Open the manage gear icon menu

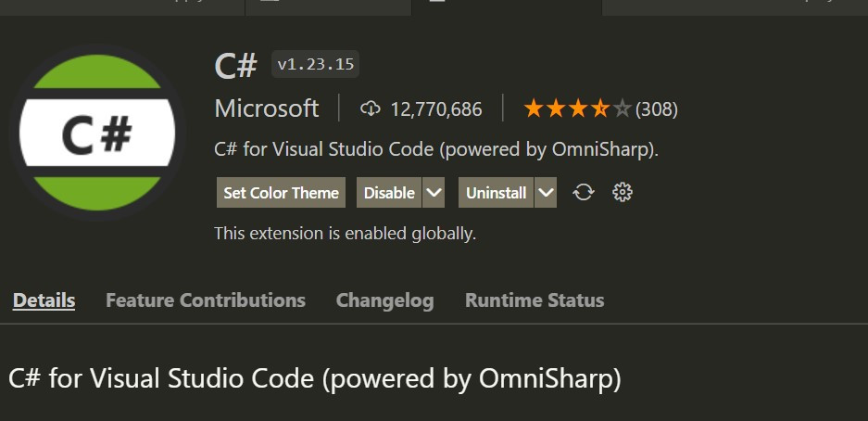point(623,193)
